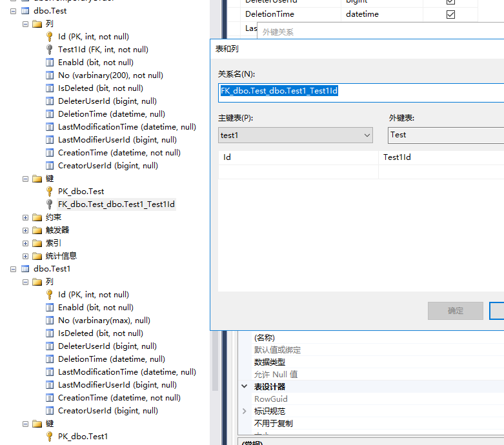The width and height of the screenshot is (504, 445).
Task: Click the gold key icon beside PK_dbo.Test1
Action: 50,437
